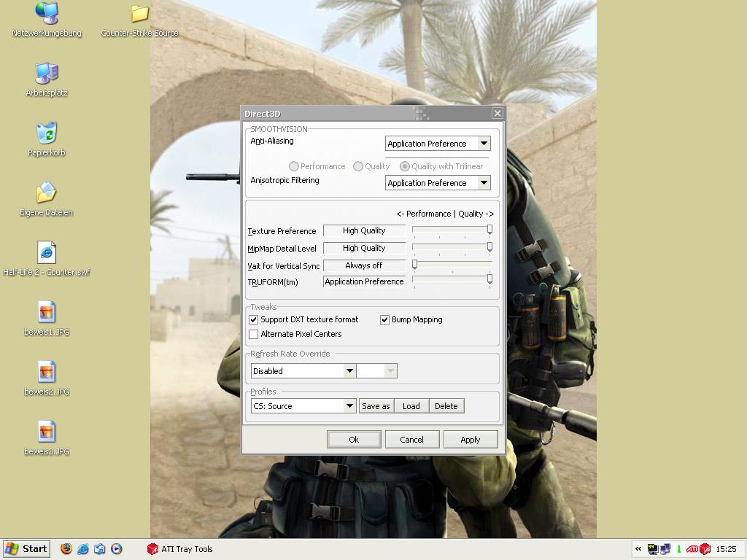The width and height of the screenshot is (747, 560).
Task: Open the Anti-Aliasing dropdown
Action: pos(438,144)
